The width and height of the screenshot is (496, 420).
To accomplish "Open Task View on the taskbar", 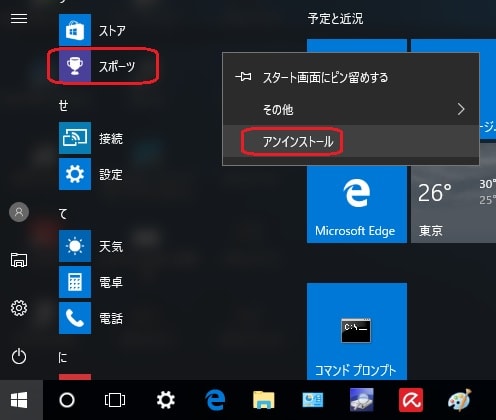I will [x=115, y=400].
